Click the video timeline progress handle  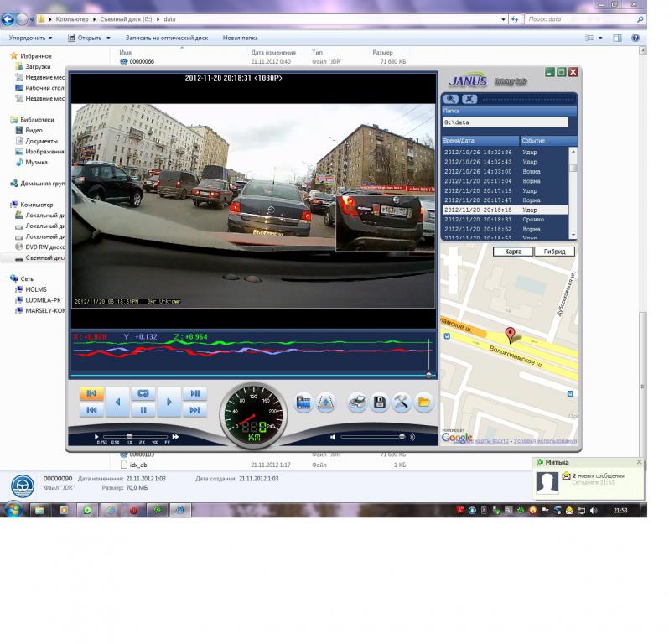(x=428, y=375)
